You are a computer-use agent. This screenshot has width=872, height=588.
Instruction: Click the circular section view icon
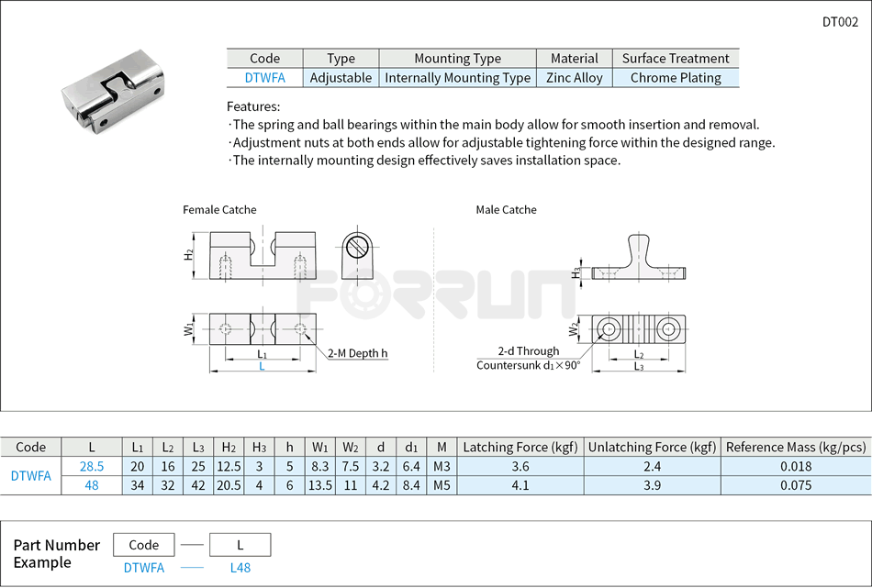coord(358,246)
